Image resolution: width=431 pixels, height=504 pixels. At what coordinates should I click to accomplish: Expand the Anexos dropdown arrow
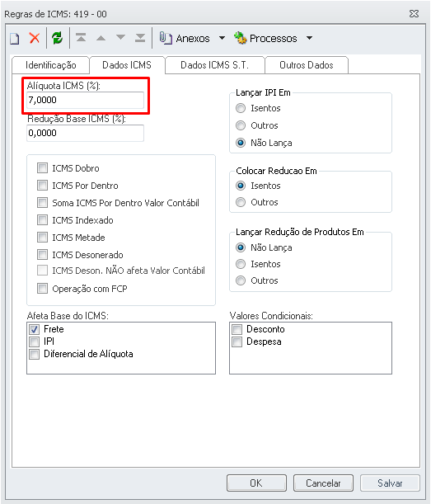pyautogui.click(x=222, y=38)
